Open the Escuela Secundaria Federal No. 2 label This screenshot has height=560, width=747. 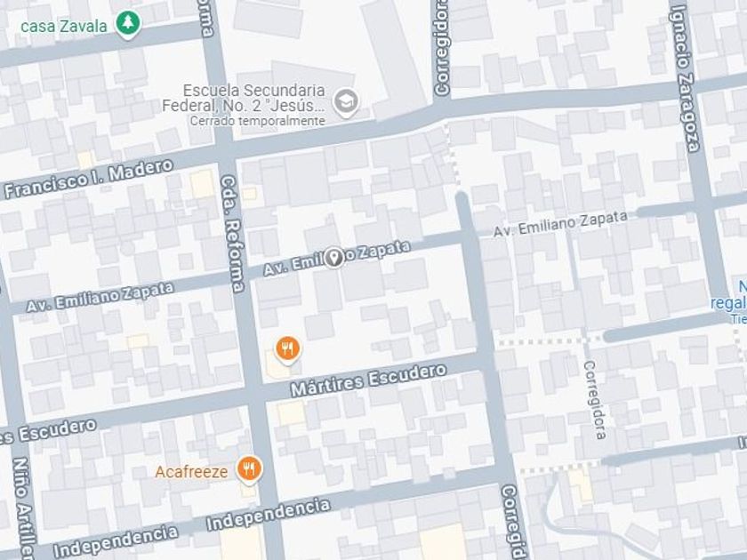pyautogui.click(x=243, y=98)
